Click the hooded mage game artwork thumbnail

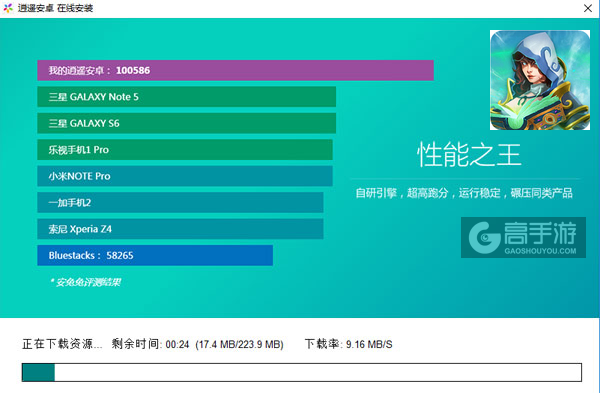(x=540, y=80)
